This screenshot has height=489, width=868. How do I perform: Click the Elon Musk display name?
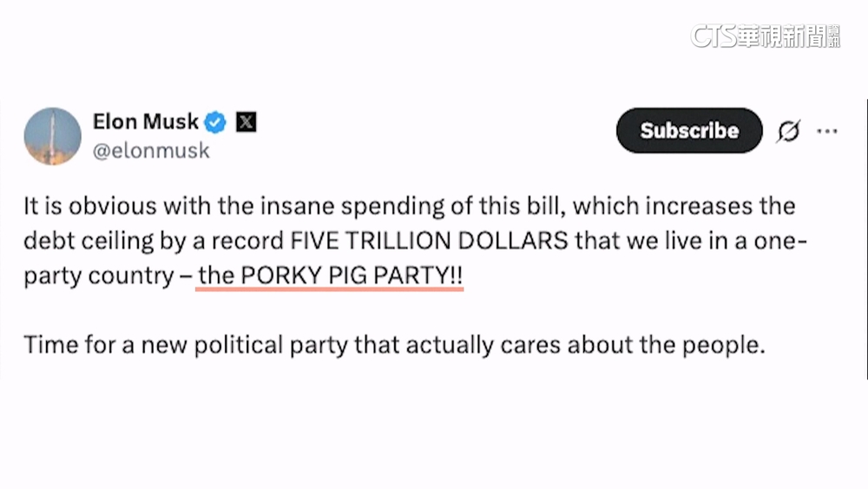[x=146, y=122]
